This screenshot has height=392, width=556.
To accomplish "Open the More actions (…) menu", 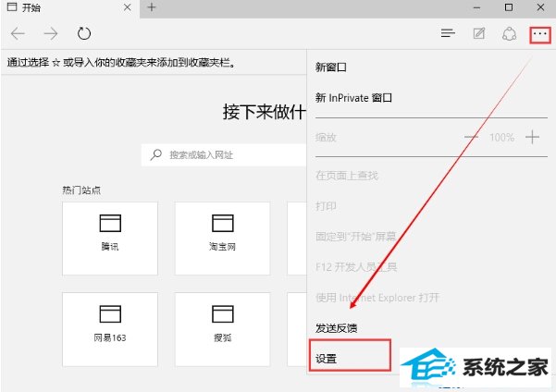I will tap(540, 35).
